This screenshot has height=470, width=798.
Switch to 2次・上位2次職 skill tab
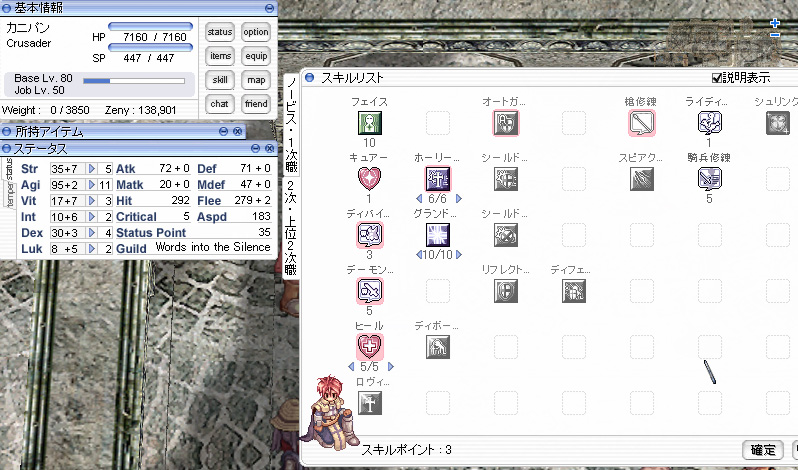tap(291, 227)
